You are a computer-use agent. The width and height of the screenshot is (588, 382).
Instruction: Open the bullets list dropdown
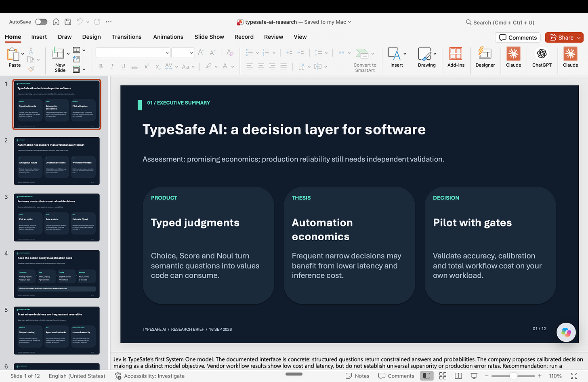[x=257, y=53]
